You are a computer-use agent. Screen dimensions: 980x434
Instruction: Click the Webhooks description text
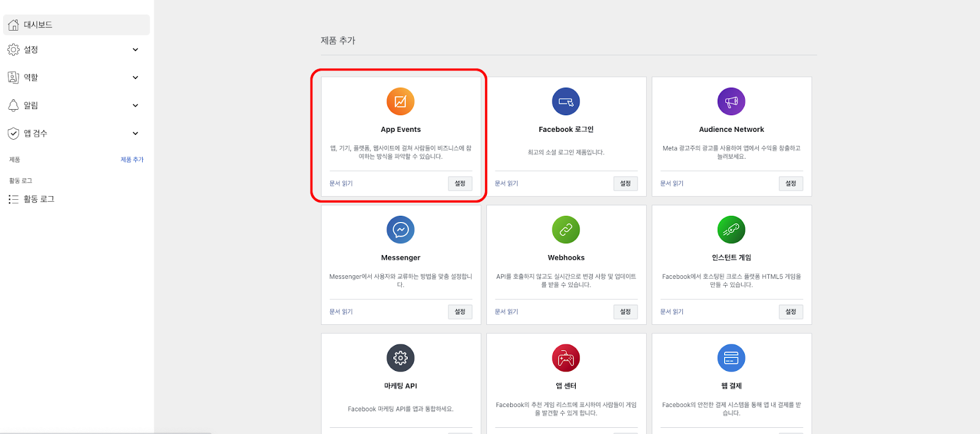[566, 281]
